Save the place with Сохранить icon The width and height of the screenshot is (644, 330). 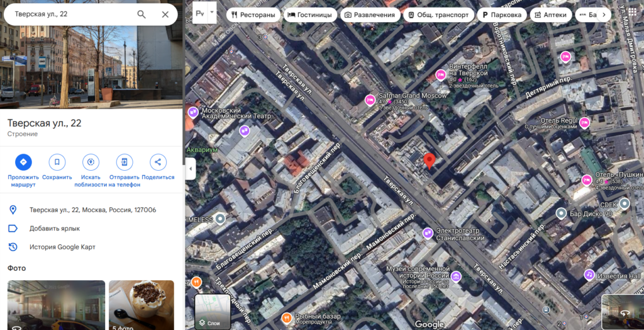click(57, 162)
